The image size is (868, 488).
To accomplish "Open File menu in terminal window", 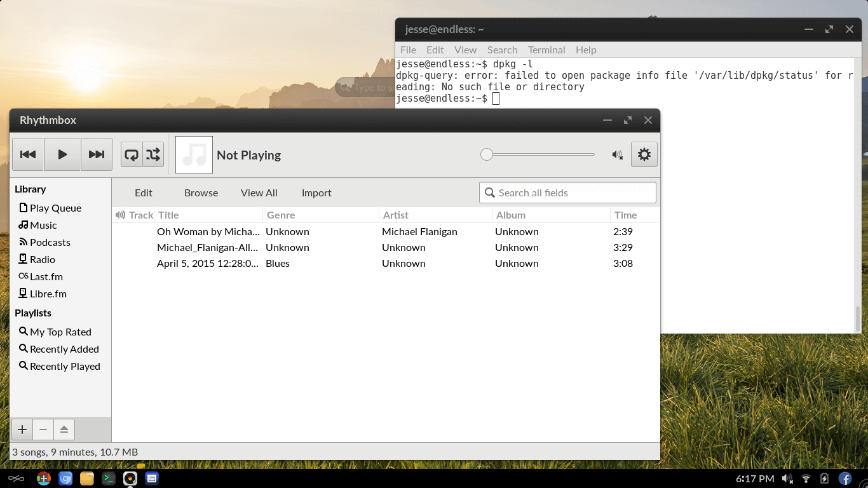I will [408, 50].
